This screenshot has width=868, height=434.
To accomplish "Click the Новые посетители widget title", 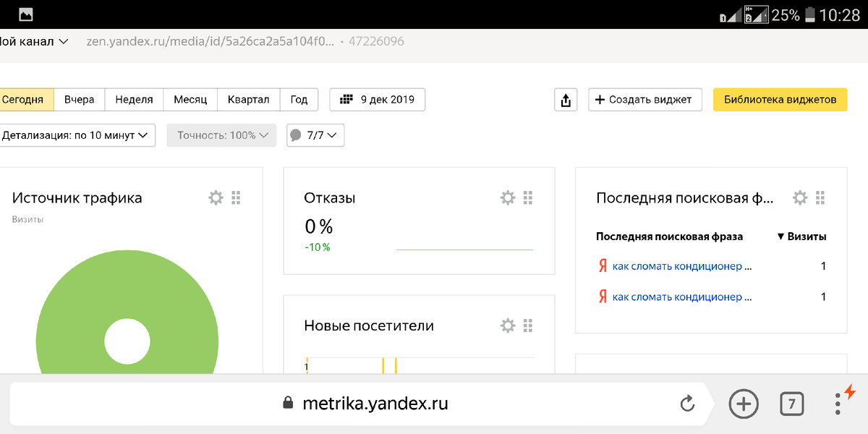I will [369, 325].
